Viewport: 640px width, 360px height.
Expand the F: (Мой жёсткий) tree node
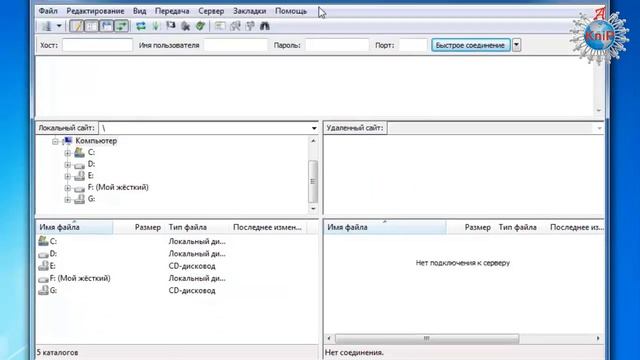[68, 188]
